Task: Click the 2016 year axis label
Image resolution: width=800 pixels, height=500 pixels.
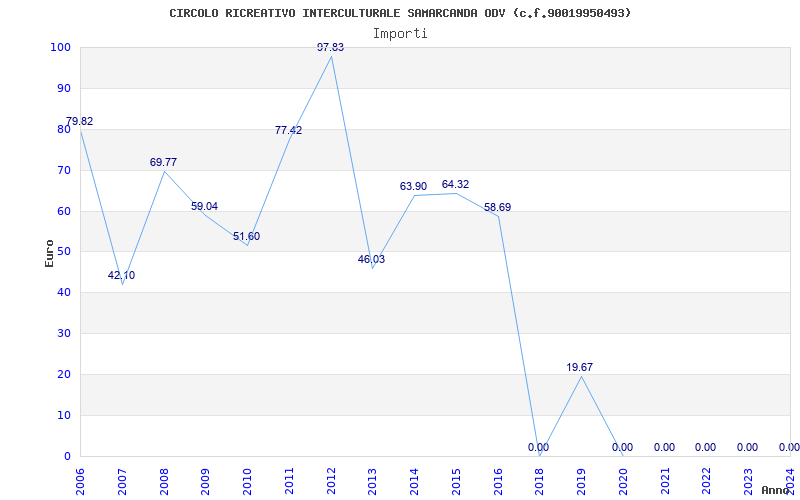Action: [x=498, y=481]
